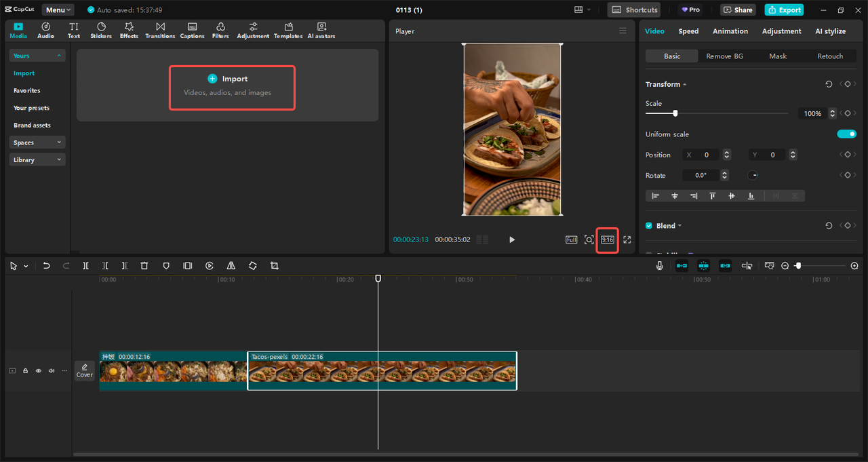Collapse the Yours section
Screen dimensions: 868x462
tap(37, 56)
